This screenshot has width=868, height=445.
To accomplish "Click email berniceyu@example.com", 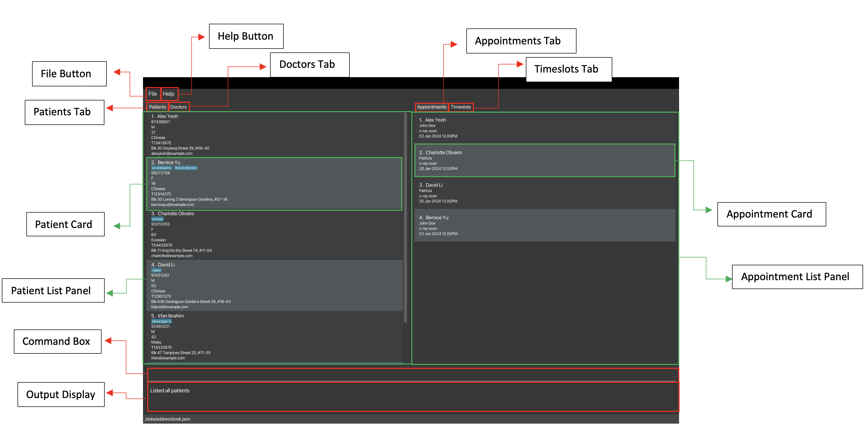I will 173,205.
